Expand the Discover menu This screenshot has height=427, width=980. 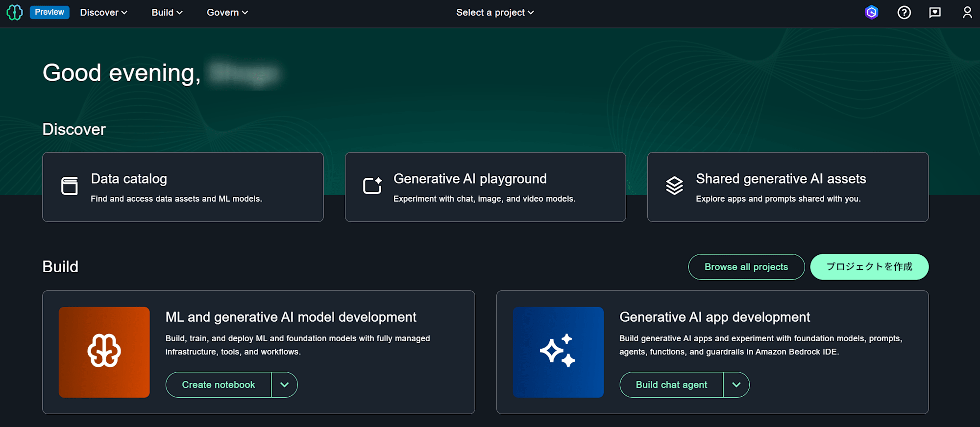[104, 13]
